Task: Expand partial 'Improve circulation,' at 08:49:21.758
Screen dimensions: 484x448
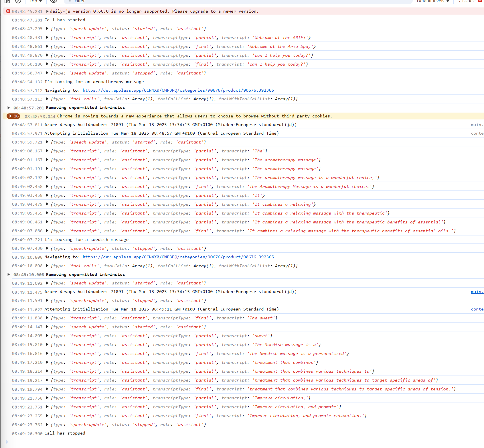Action: (x=47, y=398)
